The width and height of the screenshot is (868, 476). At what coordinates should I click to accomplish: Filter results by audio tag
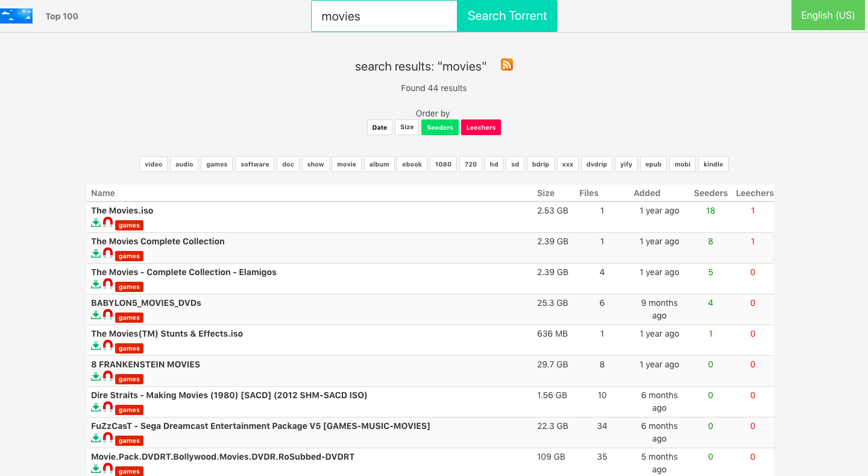pos(184,164)
